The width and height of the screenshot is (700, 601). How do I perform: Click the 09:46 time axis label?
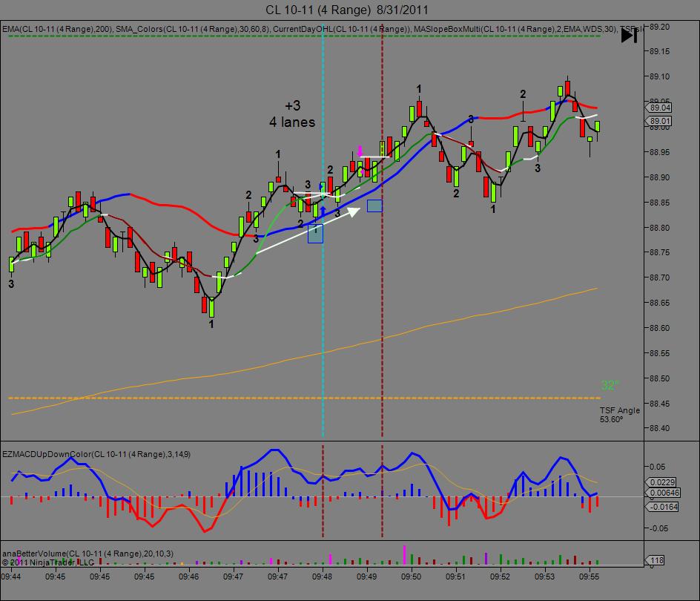pyautogui.click(x=188, y=577)
